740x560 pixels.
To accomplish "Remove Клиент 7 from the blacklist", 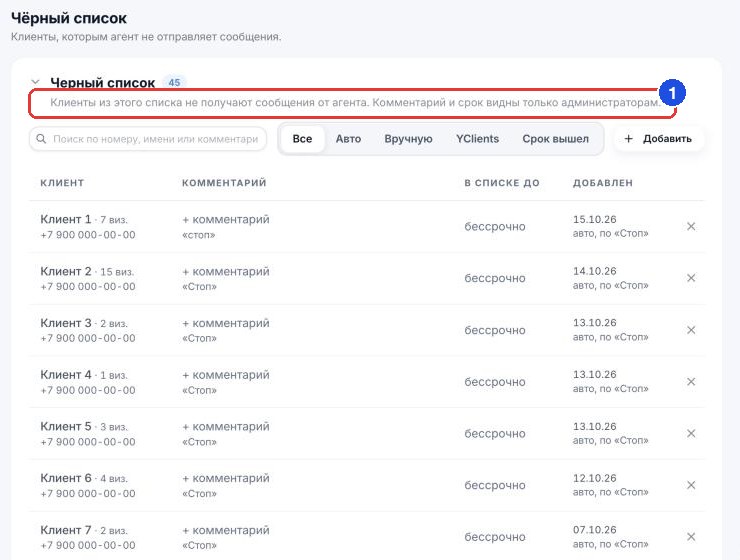I will 691,536.
